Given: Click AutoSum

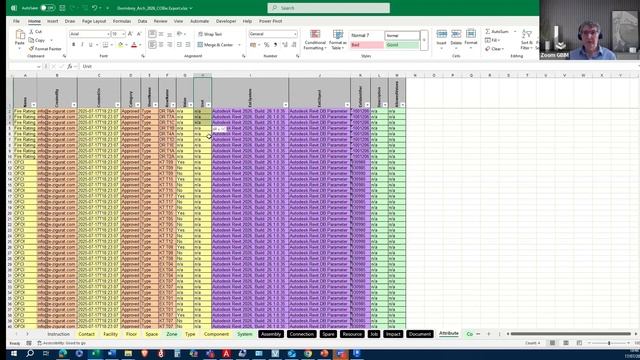Looking at the screenshot, I should point(497,31).
